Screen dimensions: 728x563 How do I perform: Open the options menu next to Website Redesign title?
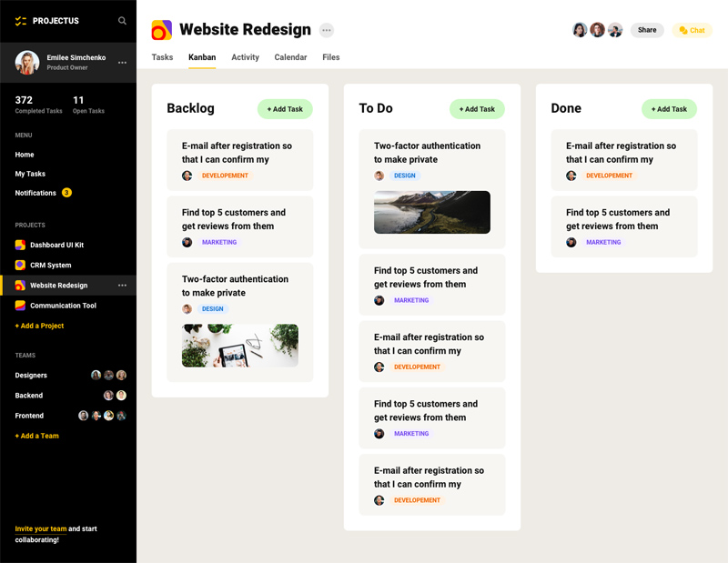click(326, 29)
